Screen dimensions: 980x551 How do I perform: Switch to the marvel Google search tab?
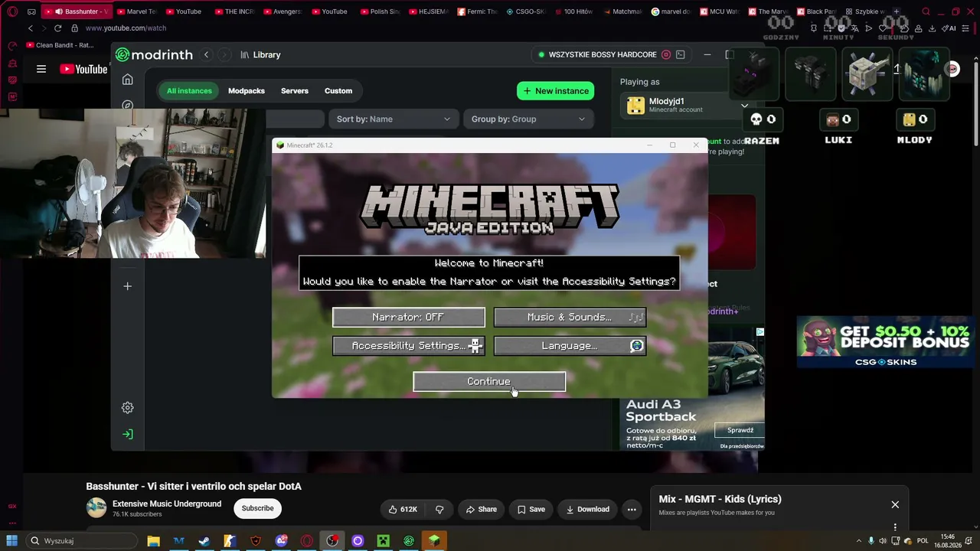[x=671, y=11]
